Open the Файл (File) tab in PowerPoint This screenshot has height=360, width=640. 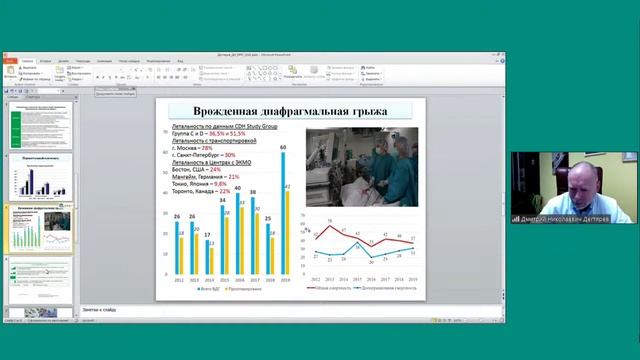10,61
